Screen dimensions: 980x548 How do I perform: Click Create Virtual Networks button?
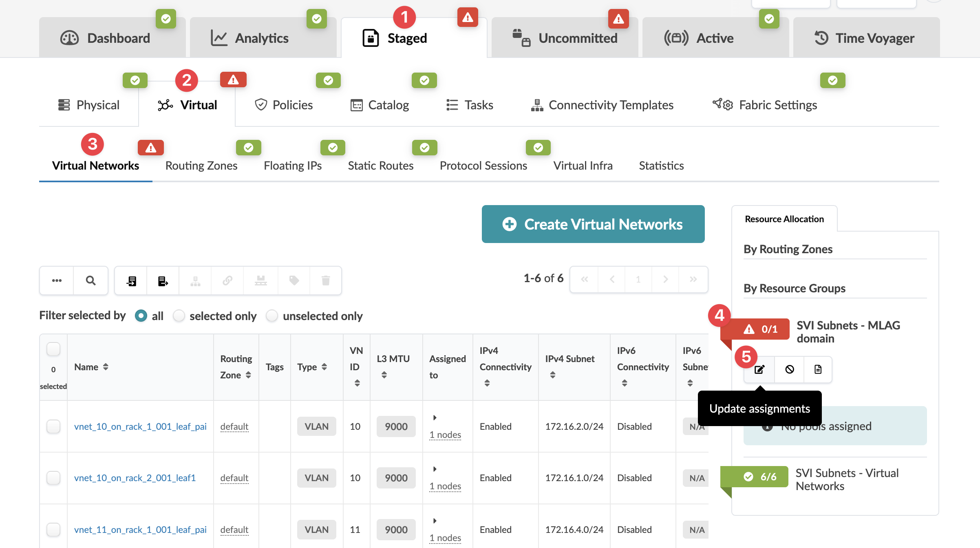pos(593,224)
